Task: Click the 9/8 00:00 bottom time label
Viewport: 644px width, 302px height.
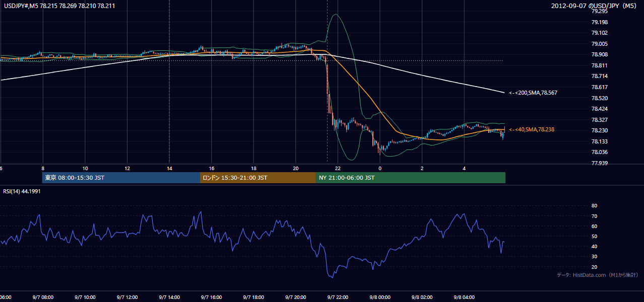Action: pos(380,297)
